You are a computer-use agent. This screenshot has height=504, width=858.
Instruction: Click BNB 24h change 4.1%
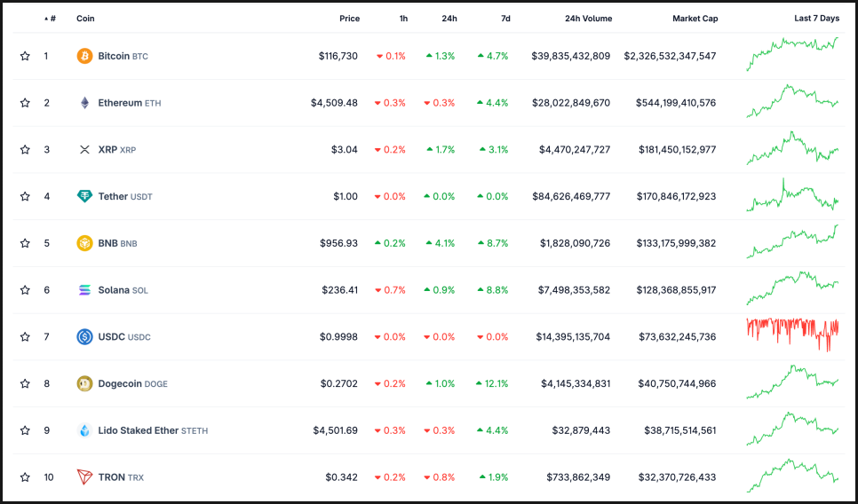click(440, 243)
